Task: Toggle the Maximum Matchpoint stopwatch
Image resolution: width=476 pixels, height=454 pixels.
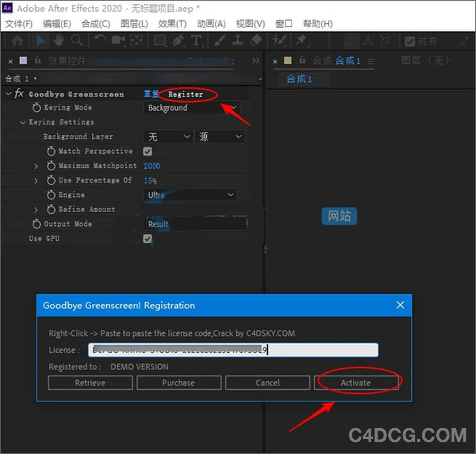Action: coord(51,165)
